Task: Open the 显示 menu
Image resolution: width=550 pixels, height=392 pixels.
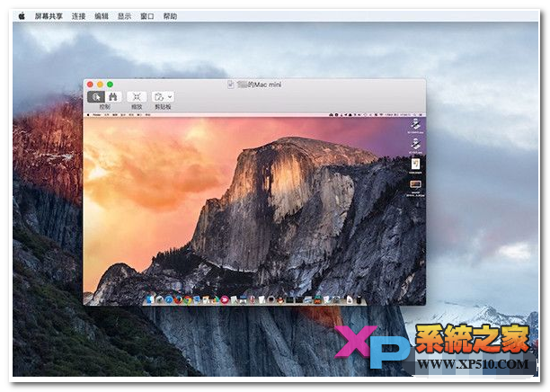Action: click(124, 16)
